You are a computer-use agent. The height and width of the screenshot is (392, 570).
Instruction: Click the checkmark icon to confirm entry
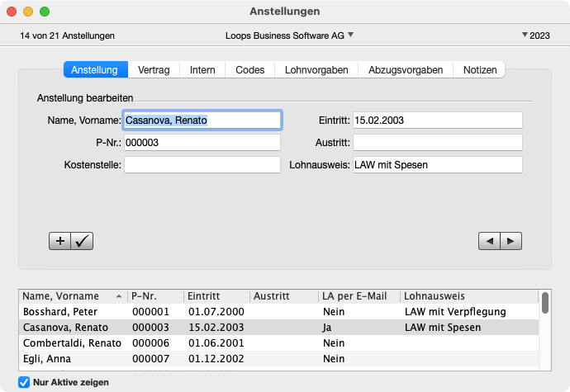click(83, 241)
